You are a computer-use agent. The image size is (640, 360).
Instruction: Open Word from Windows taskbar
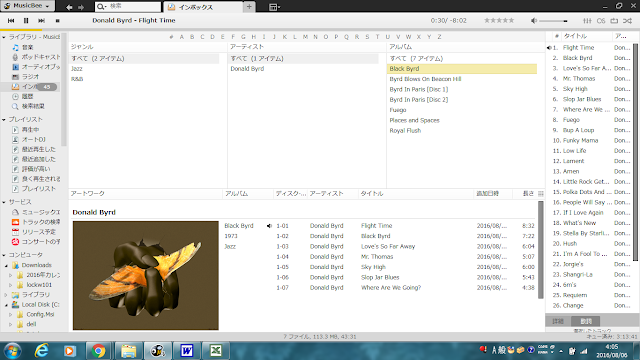(187, 351)
